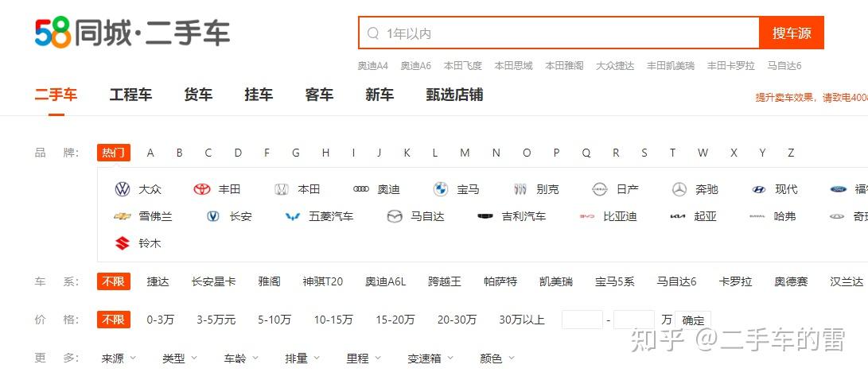Select 不限 in the 车系 row
868x376 pixels.
tap(114, 281)
